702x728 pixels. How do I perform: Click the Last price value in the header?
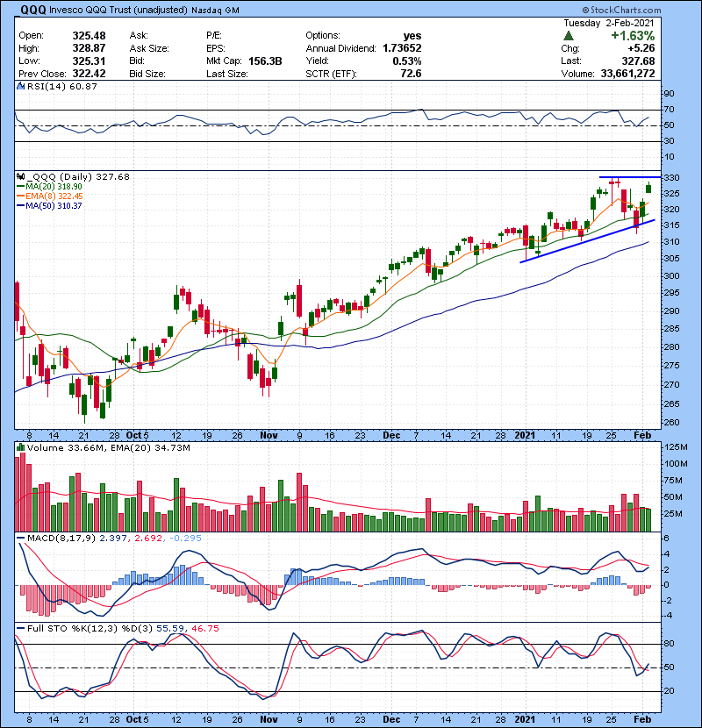coord(638,61)
